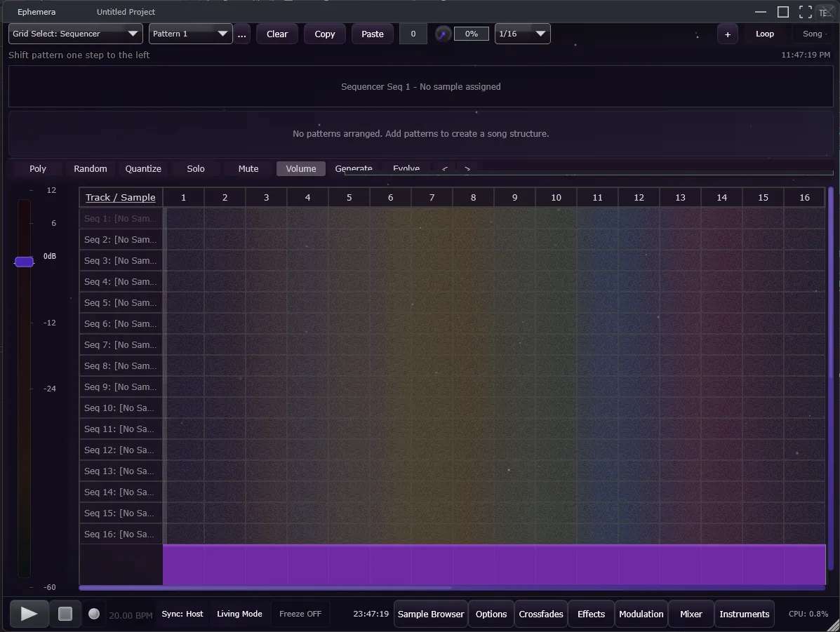840x632 pixels.
Task: Click the Record circle button
Action: pos(94,614)
